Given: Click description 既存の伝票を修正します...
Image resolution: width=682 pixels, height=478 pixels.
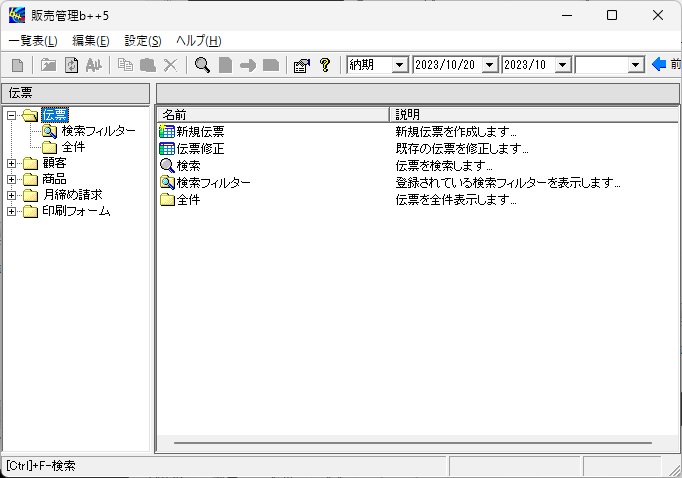Looking at the screenshot, I should tap(461, 148).
